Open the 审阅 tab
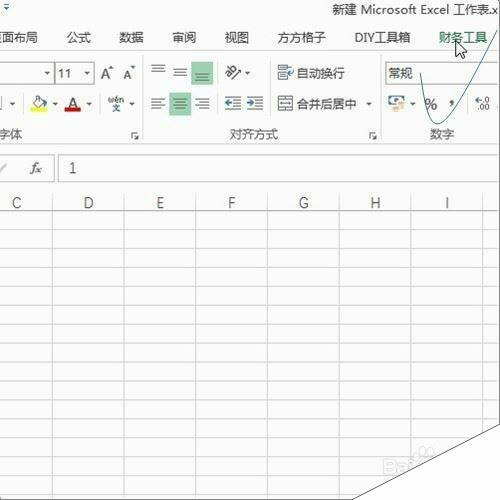This screenshot has width=500, height=500. point(184,38)
